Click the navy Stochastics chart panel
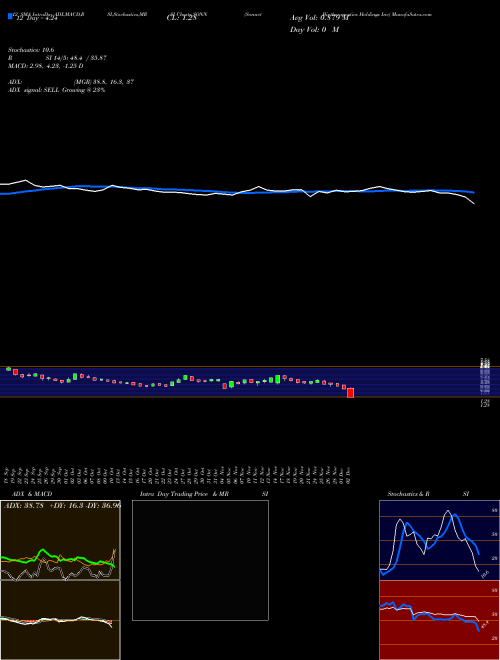The width and height of the screenshot is (500, 660). point(439,540)
